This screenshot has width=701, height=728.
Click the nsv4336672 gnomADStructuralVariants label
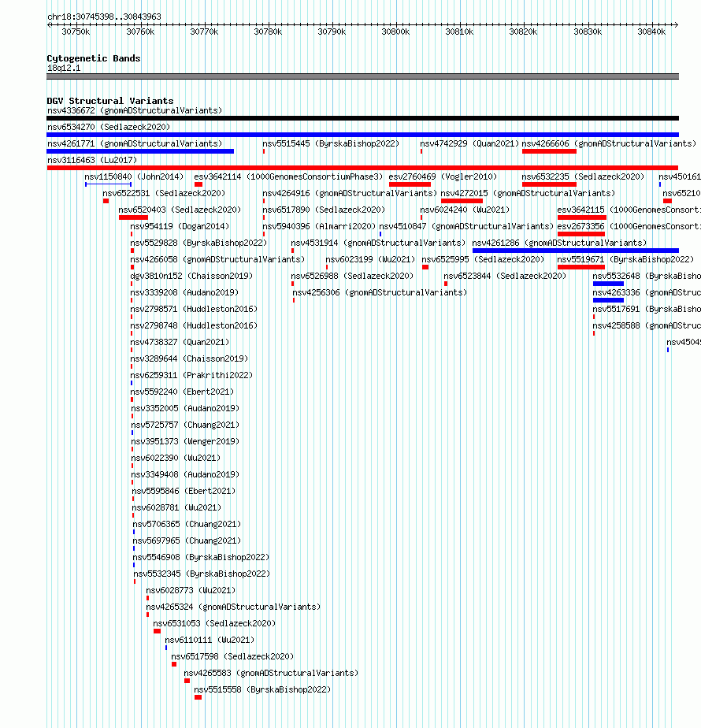pyautogui.click(x=135, y=110)
